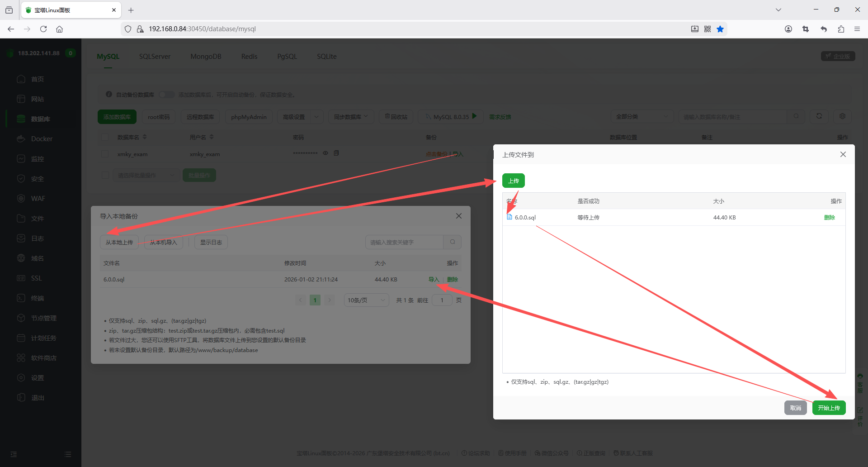Close the 上传文件到 dialog

tap(843, 154)
